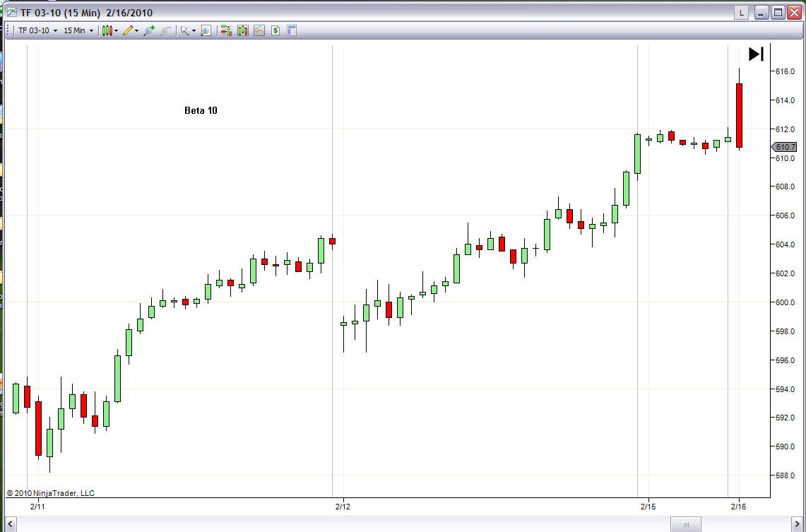Click the toolbar drag handle grip

pos(8,30)
